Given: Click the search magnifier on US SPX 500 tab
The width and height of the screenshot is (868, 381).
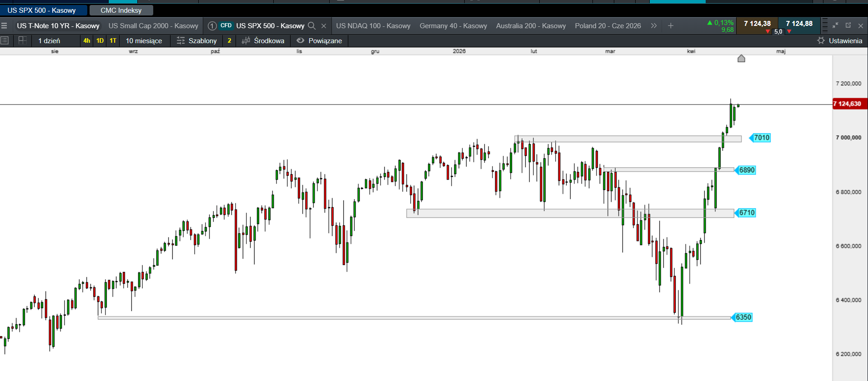Looking at the screenshot, I should point(311,26).
